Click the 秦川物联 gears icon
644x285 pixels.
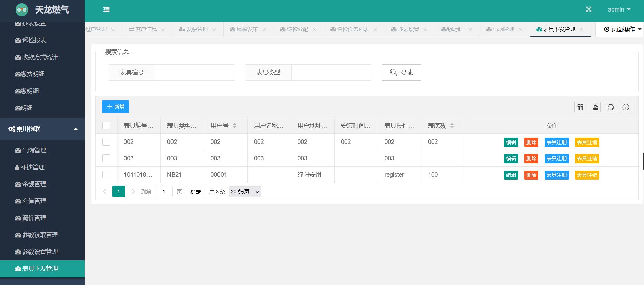[11, 129]
